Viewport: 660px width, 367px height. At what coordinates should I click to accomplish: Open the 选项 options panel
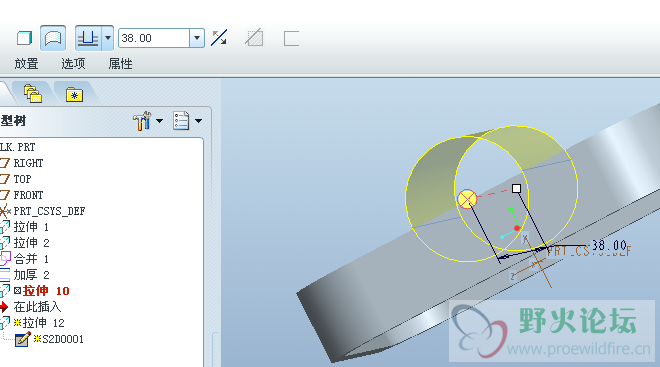pos(73,64)
